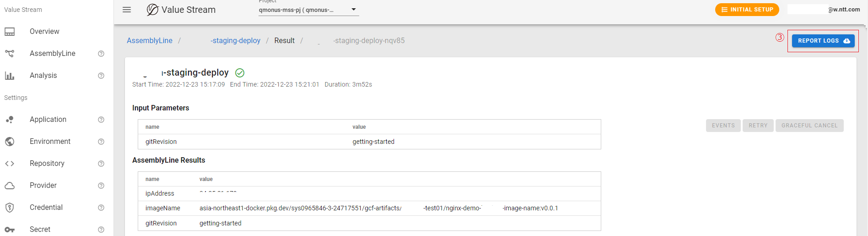The width and height of the screenshot is (868, 236).
Task: Click the RETRY button
Action: (x=758, y=126)
